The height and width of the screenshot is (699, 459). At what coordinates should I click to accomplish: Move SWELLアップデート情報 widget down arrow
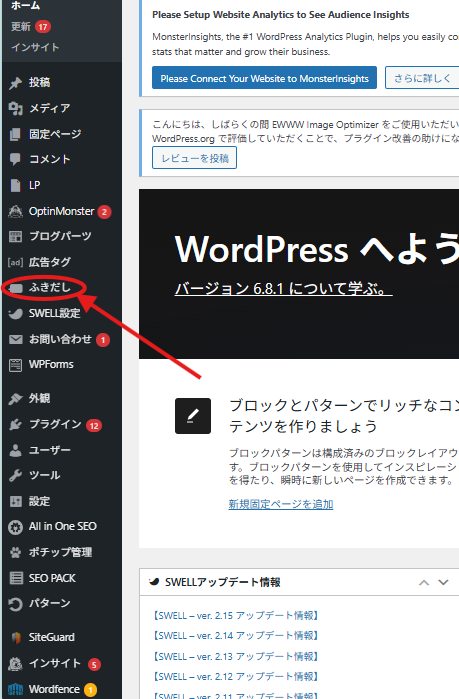[x=443, y=583]
